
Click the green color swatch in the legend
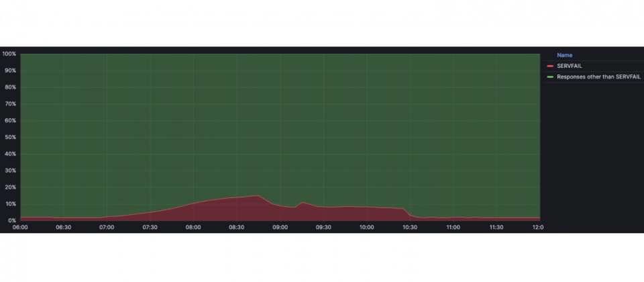coord(550,77)
